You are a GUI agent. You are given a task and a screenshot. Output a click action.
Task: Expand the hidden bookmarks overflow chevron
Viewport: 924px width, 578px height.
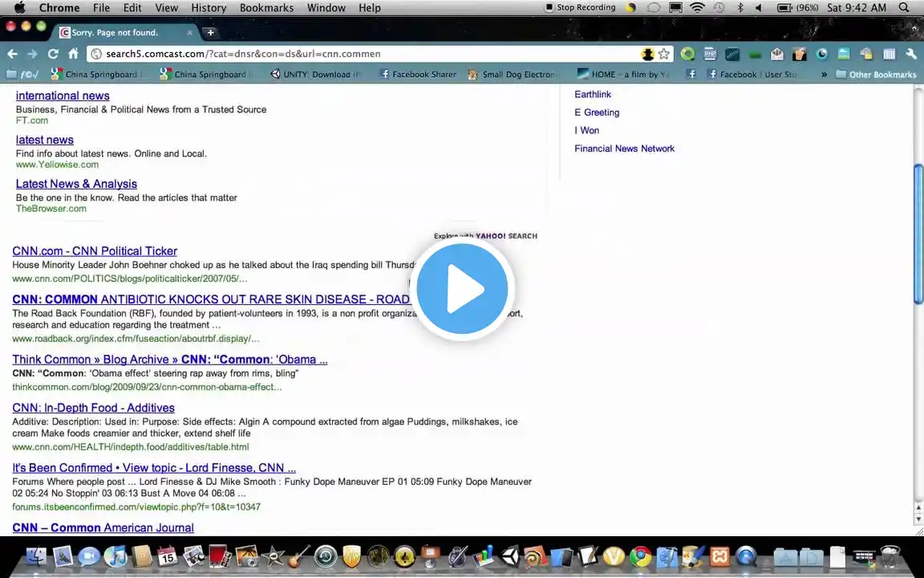pos(824,75)
